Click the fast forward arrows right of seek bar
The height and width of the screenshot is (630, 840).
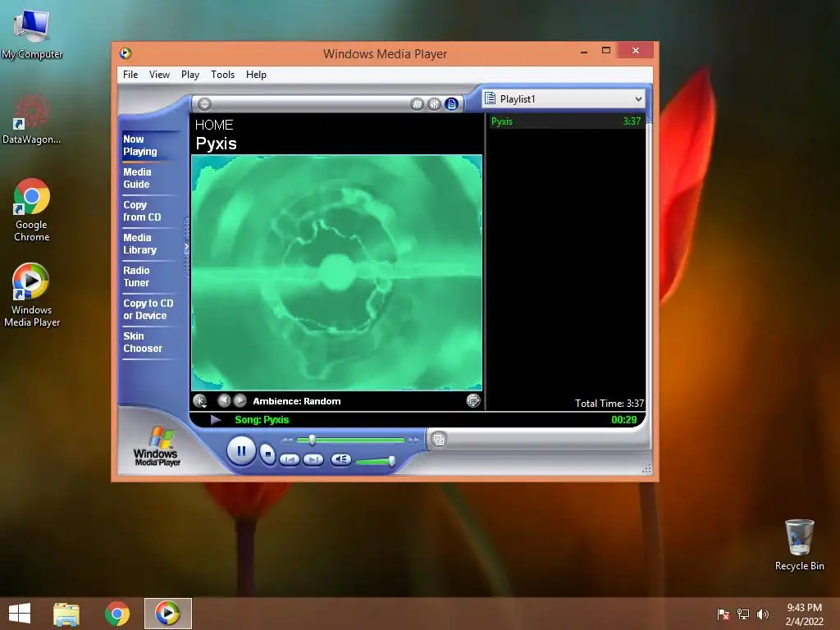(x=413, y=440)
